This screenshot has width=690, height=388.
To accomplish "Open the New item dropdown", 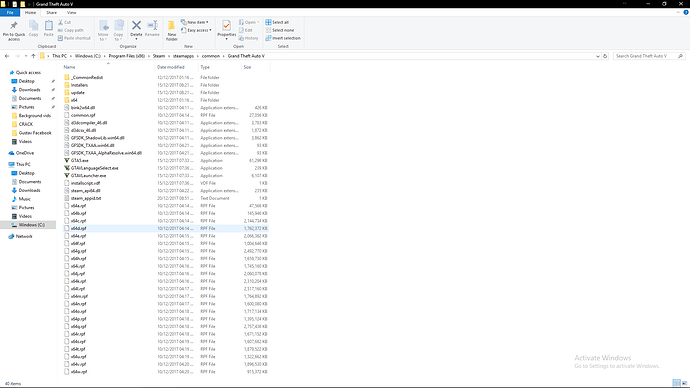I will [x=195, y=22].
